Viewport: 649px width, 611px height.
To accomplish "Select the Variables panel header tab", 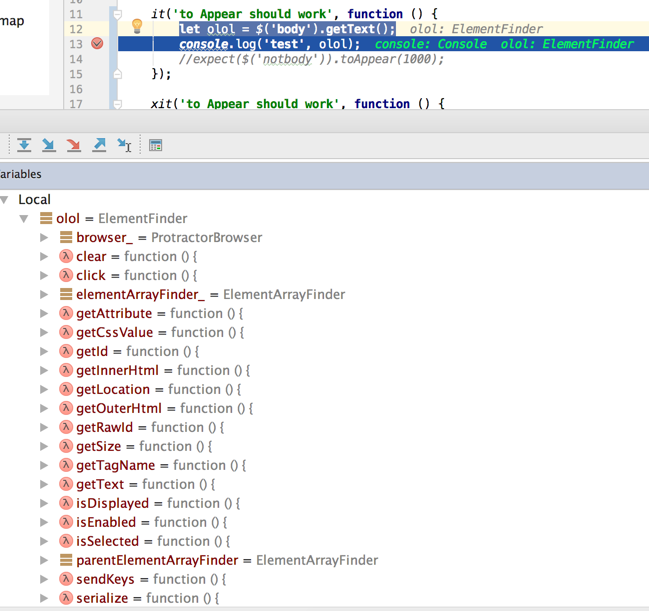I will 21,174.
